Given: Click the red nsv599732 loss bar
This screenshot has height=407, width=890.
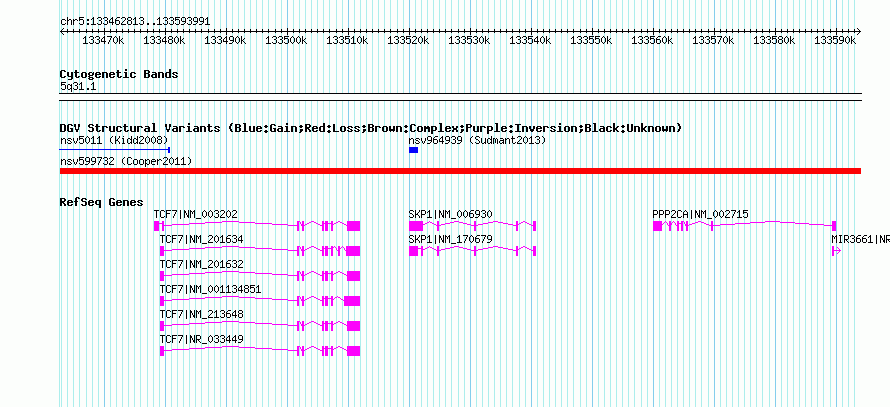Looking at the screenshot, I should point(460,171).
